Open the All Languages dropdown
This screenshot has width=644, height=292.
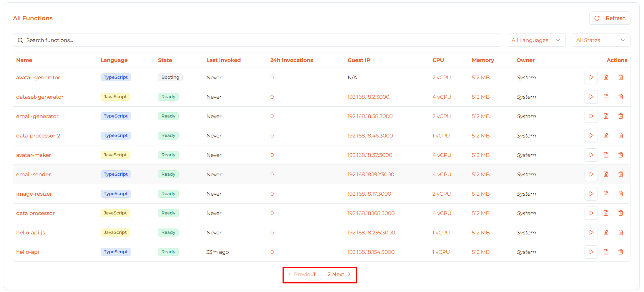[536, 40]
